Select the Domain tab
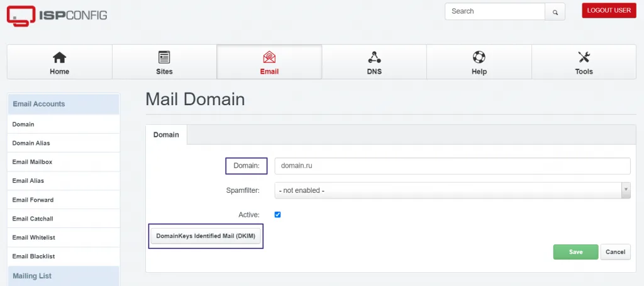Image resolution: width=644 pixels, height=286 pixels. pos(166,135)
